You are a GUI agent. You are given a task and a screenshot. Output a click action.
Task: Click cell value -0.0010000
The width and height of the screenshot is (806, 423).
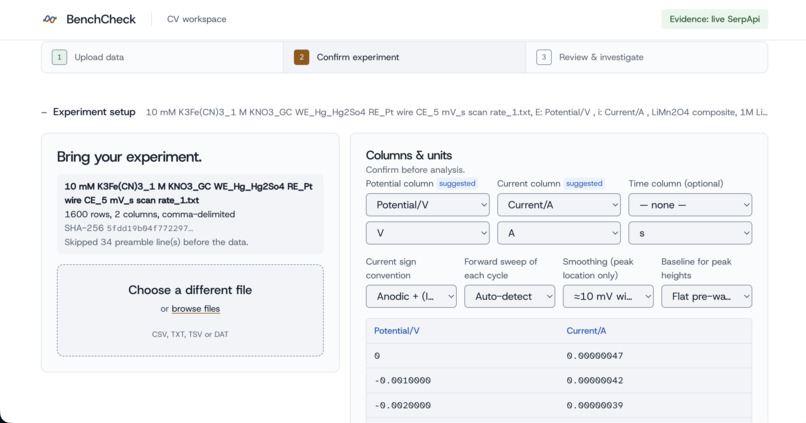(x=402, y=380)
